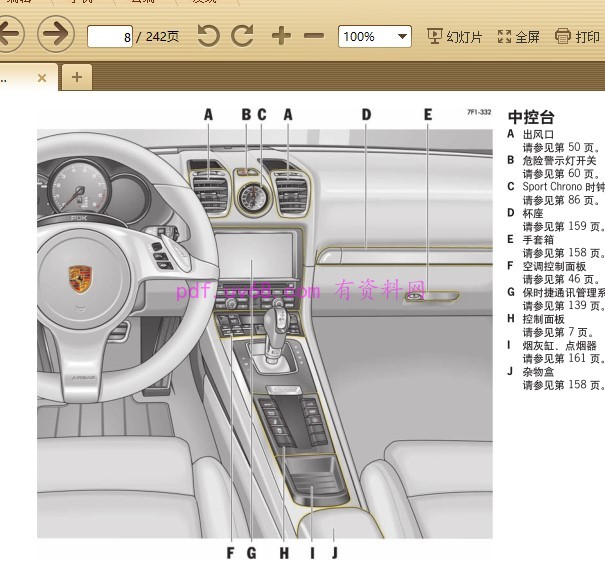Screen dimensions: 605x575
Task: Zoom out with the minus icon
Action: pyautogui.click(x=314, y=37)
